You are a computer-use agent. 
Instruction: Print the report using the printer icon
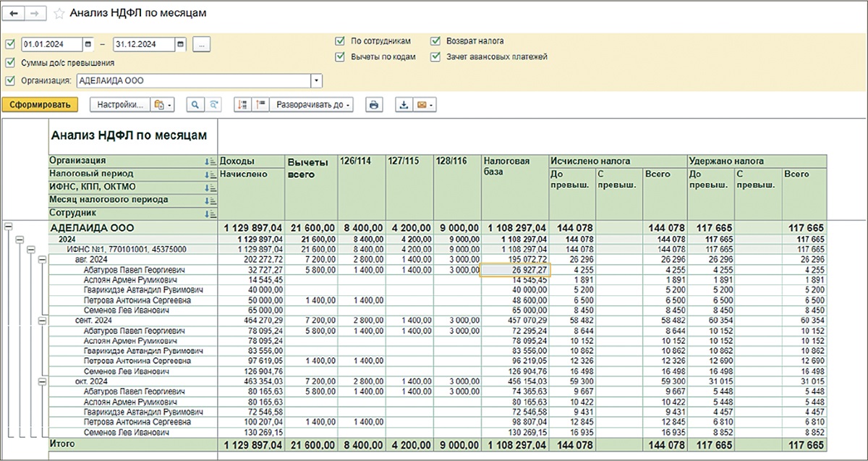[x=374, y=105]
